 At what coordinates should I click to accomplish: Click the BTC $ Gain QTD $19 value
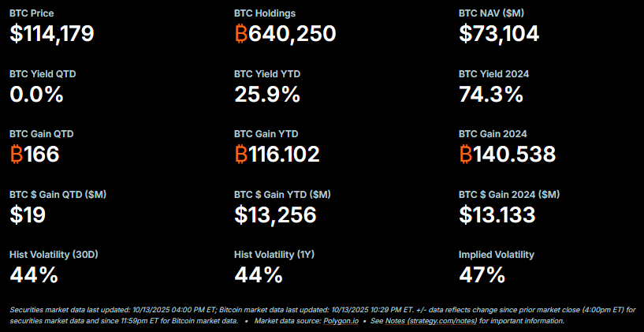(28, 214)
